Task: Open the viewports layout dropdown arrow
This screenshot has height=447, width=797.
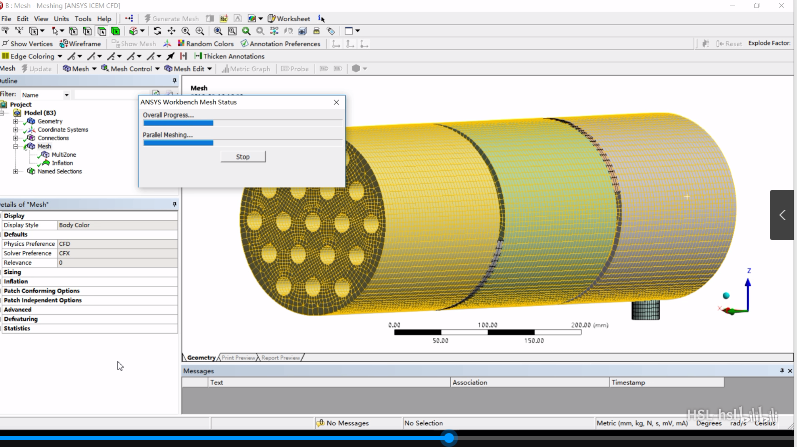Action: pyautogui.click(x=358, y=31)
